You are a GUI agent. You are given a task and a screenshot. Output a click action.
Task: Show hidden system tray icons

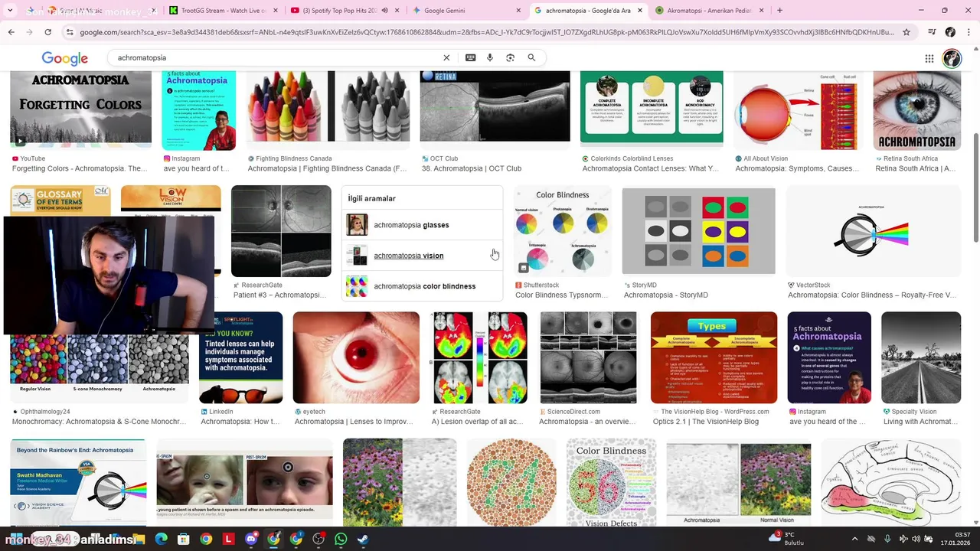point(854,539)
